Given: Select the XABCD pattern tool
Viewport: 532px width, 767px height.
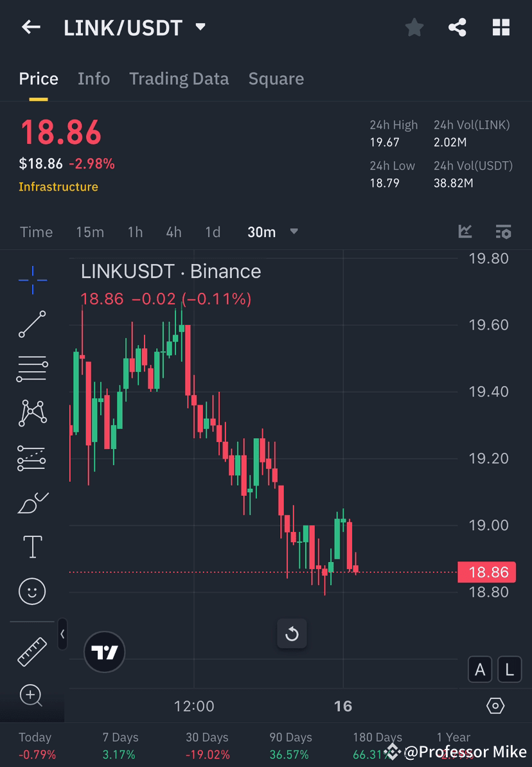Looking at the screenshot, I should pos(32,413).
